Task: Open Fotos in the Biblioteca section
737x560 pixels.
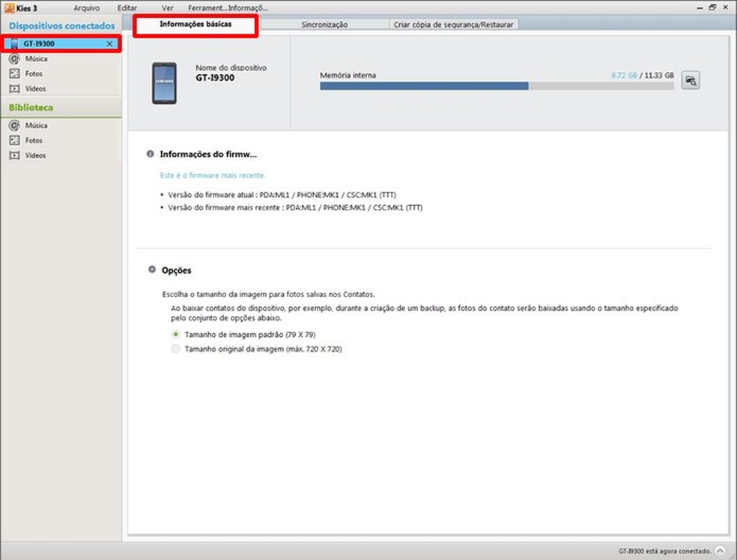Action: point(34,140)
